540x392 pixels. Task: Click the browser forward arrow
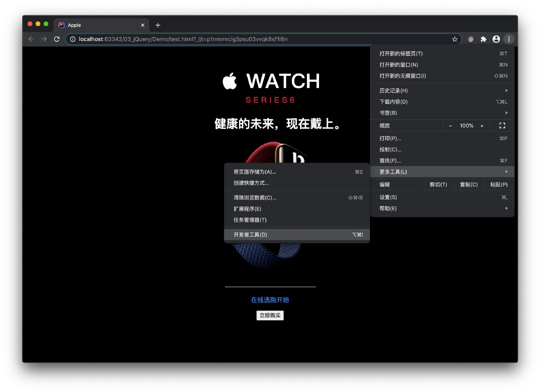tap(44, 39)
